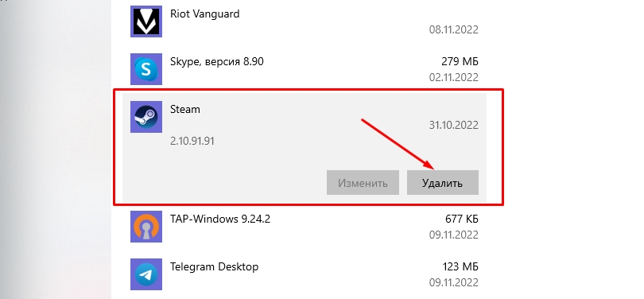Screen dimensions: 644x299
Task: Click Riot Vanguard install date 08.11.2022
Action: (454, 29)
